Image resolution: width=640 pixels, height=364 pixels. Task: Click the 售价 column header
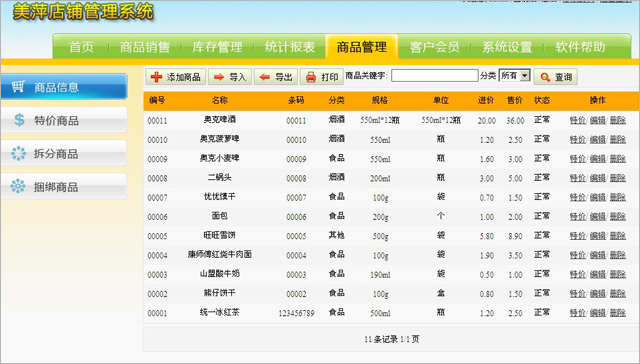(515, 100)
